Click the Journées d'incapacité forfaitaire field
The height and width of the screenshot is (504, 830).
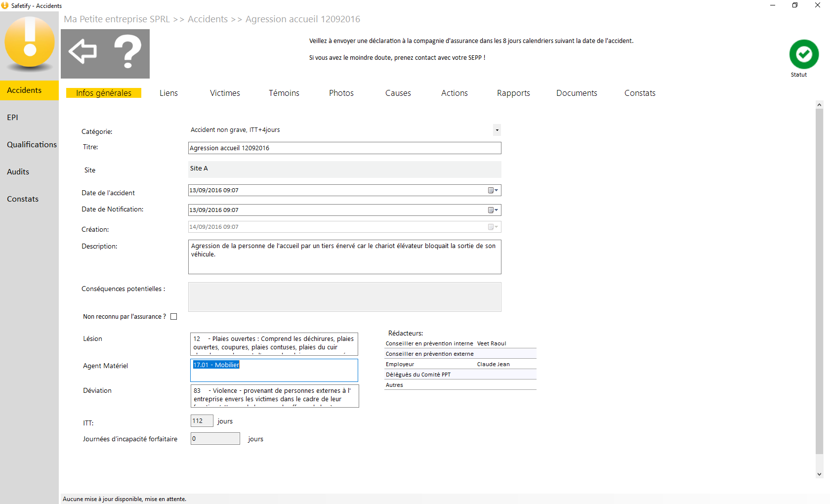[x=215, y=439]
